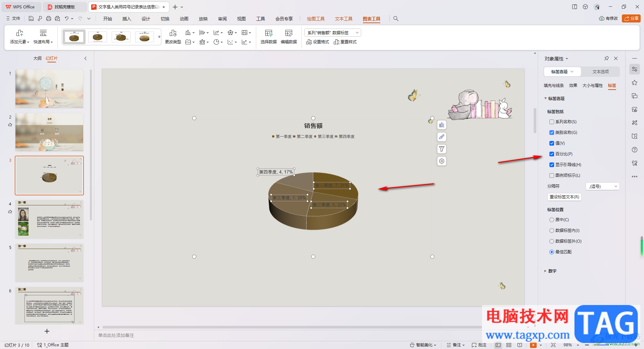Collapse the slide thumbnail panel

(x=86, y=58)
